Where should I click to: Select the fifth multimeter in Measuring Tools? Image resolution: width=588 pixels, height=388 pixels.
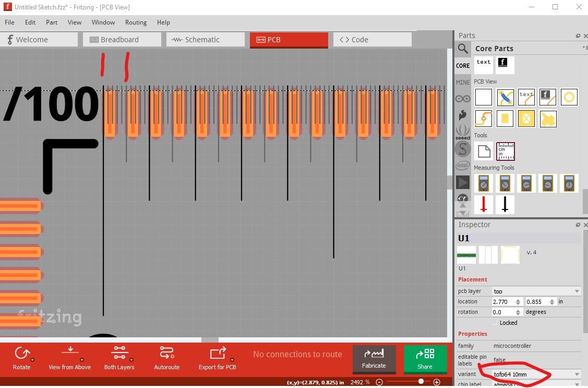pos(569,183)
